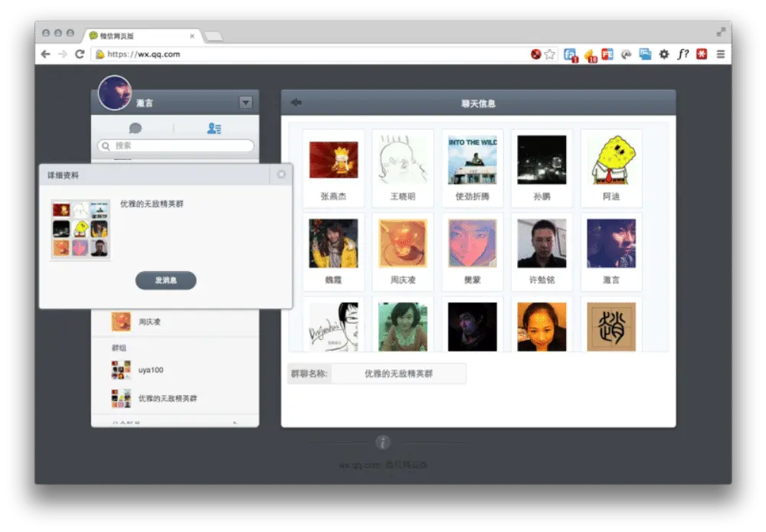The width and height of the screenshot is (766, 532).
Task: Open member 张燕杰's avatar thumbnail
Action: [333, 160]
